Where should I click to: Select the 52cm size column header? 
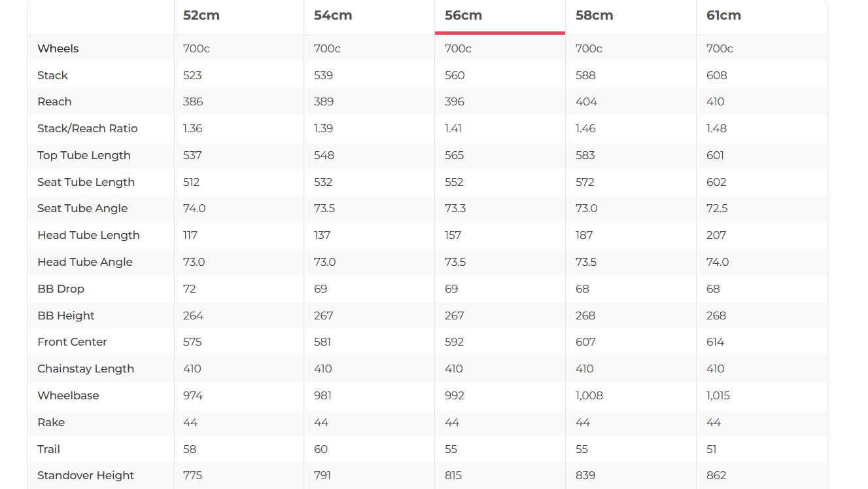tap(201, 16)
